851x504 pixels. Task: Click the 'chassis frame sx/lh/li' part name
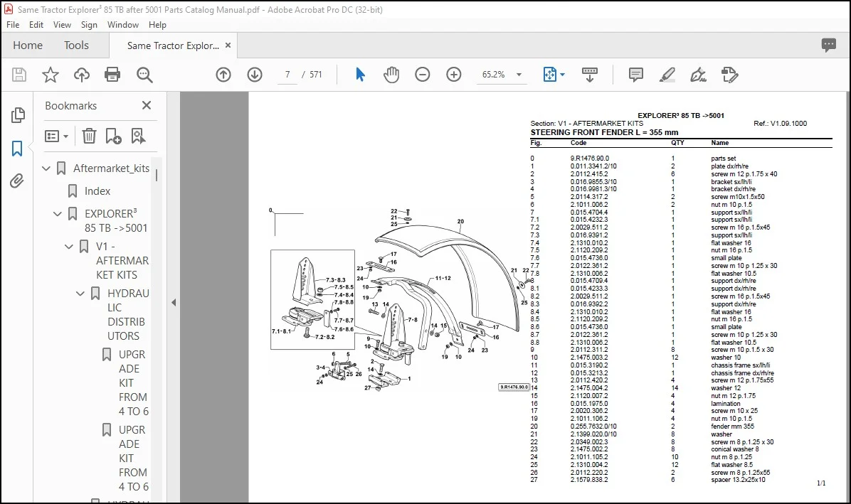pyautogui.click(x=740, y=365)
